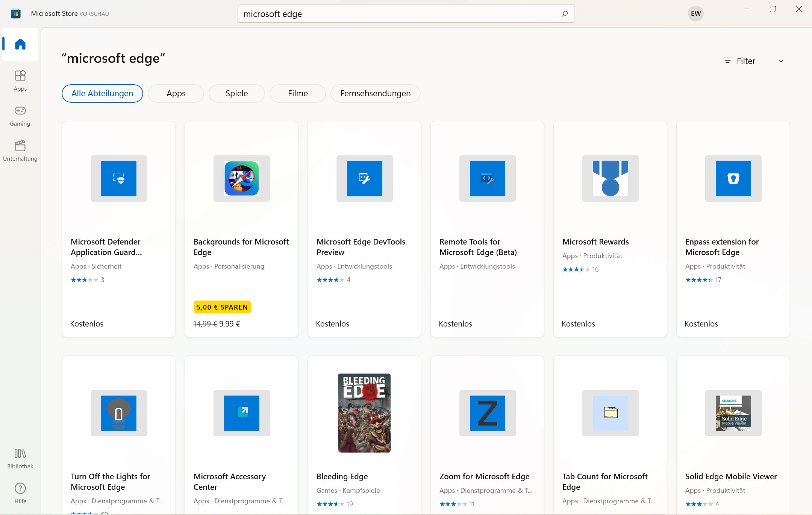Click the Filter lines icon
The width and height of the screenshot is (812, 515).
728,61
